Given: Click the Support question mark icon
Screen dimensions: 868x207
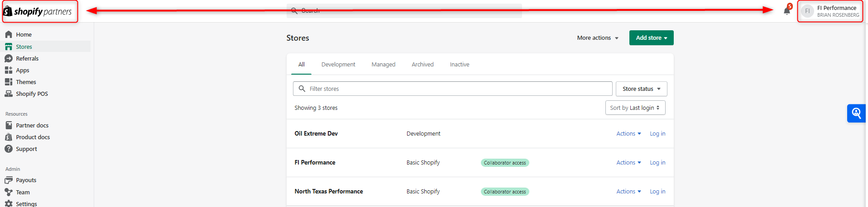Looking at the screenshot, I should 9,149.
